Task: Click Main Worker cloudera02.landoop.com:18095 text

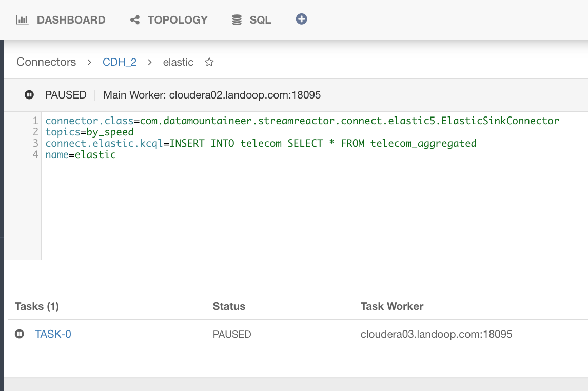Action: pyautogui.click(x=212, y=95)
